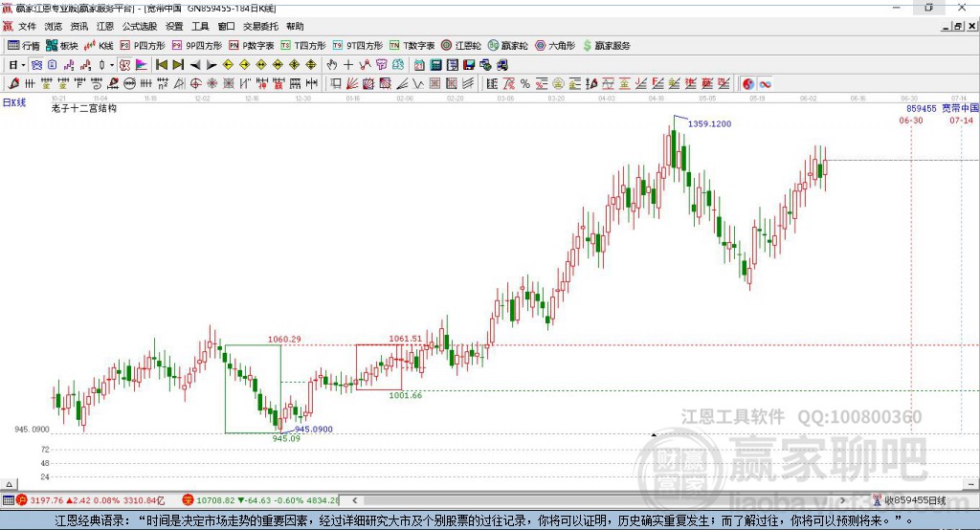Select the zigzag wave line tool

coord(417,83)
